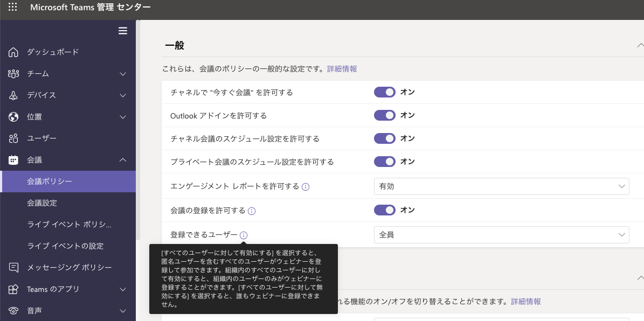Screen dimensions: 644x321
Task: Expand チーム menu chevron
Action: click(x=123, y=74)
